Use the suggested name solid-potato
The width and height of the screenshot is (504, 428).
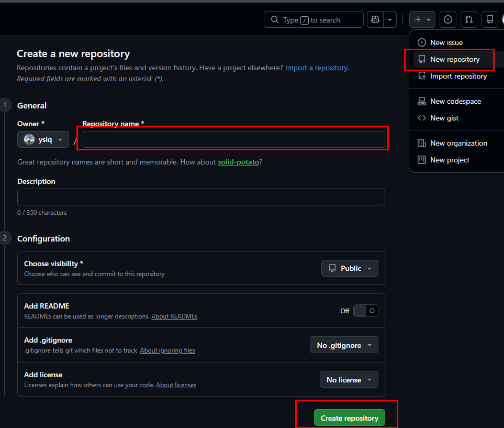[239, 162]
